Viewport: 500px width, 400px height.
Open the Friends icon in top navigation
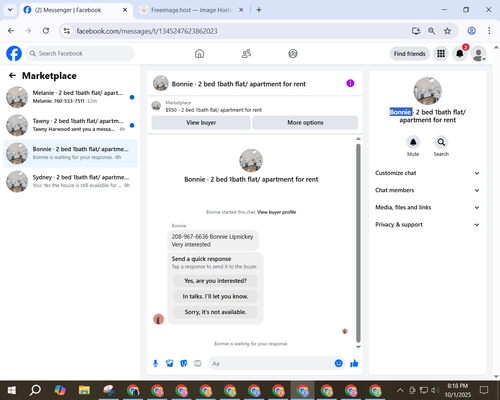[x=246, y=53]
